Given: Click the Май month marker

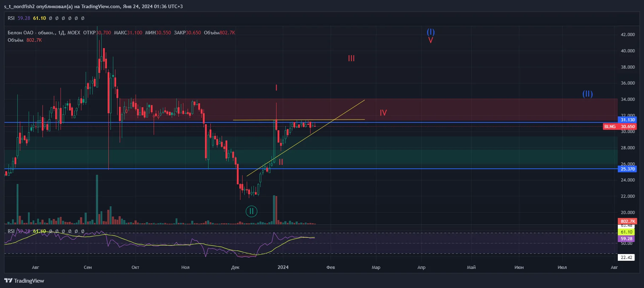Looking at the screenshot, I should click(471, 267).
